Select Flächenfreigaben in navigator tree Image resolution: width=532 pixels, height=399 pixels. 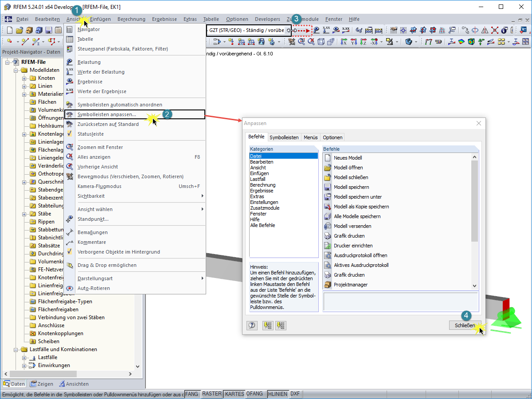point(58,309)
